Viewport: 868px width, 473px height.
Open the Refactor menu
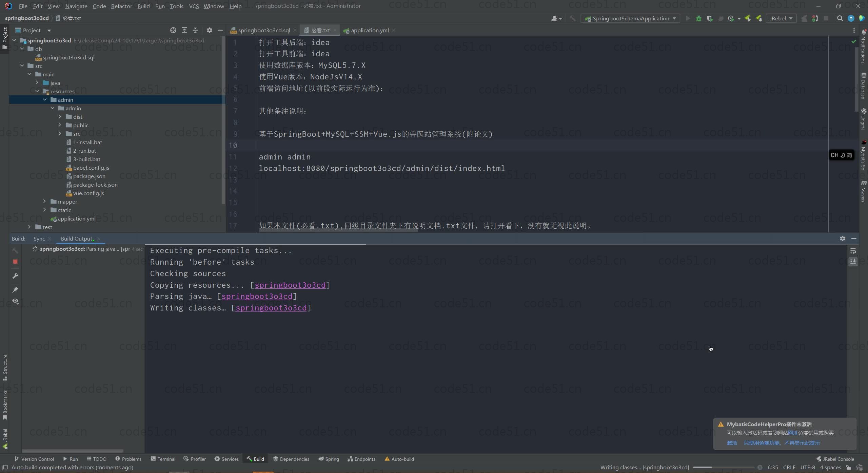click(x=121, y=6)
